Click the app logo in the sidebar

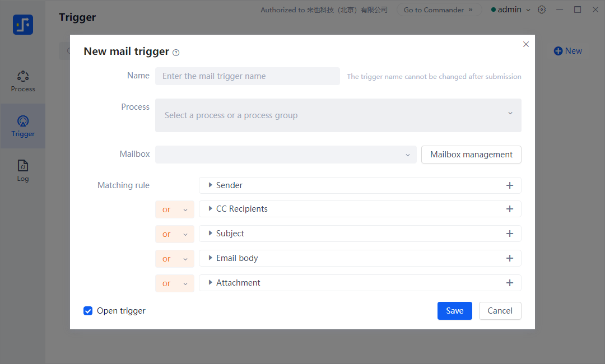23,25
